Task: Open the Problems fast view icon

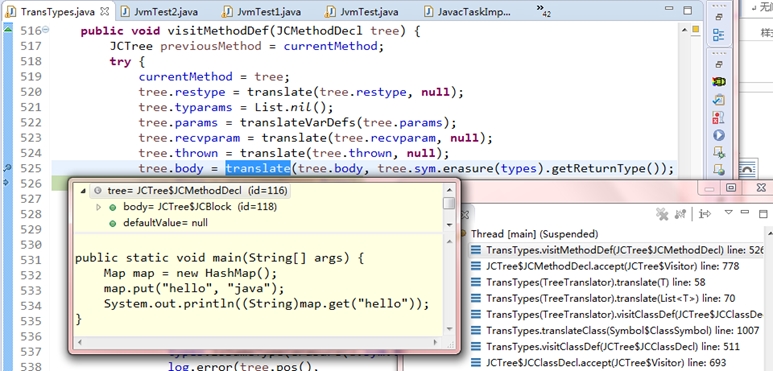Action: click(x=719, y=117)
